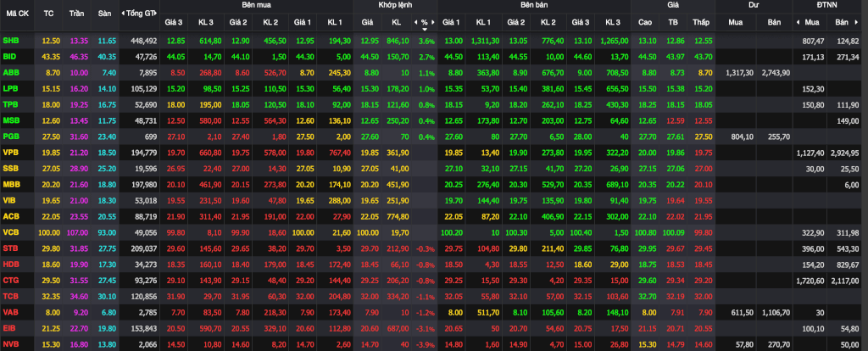Image resolution: width=868 pixels, height=351 pixels.
Task: Click the Dư group header
Action: coord(754,4)
